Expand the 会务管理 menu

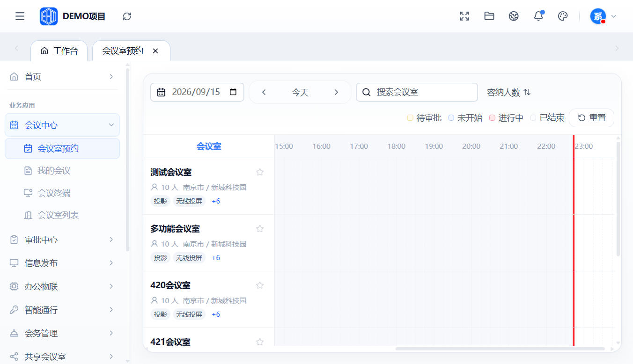62,333
